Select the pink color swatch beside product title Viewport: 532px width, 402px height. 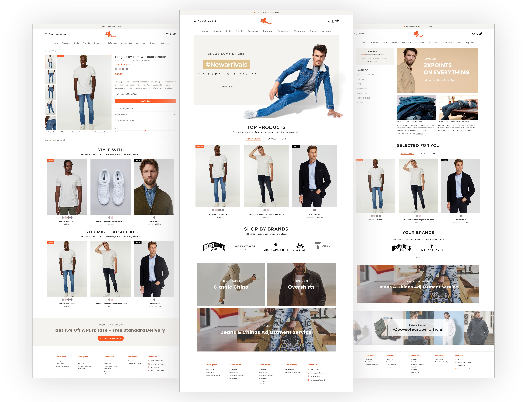click(120, 69)
